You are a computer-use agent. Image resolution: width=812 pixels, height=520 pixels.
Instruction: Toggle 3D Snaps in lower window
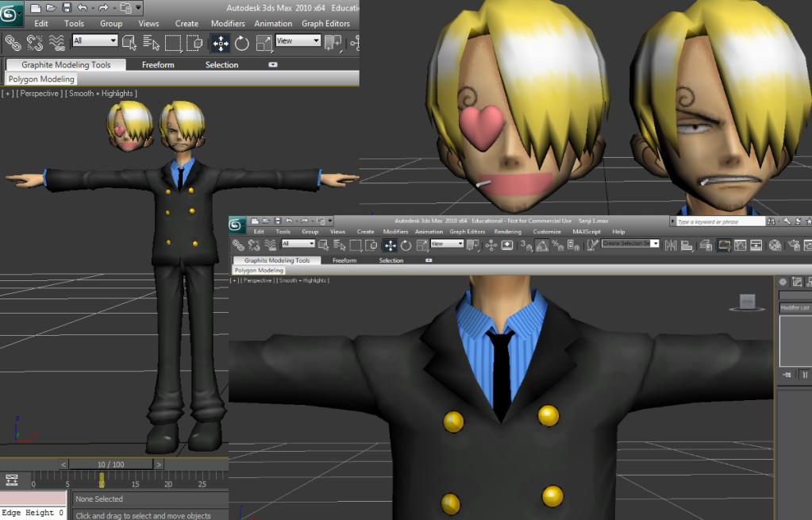click(526, 245)
